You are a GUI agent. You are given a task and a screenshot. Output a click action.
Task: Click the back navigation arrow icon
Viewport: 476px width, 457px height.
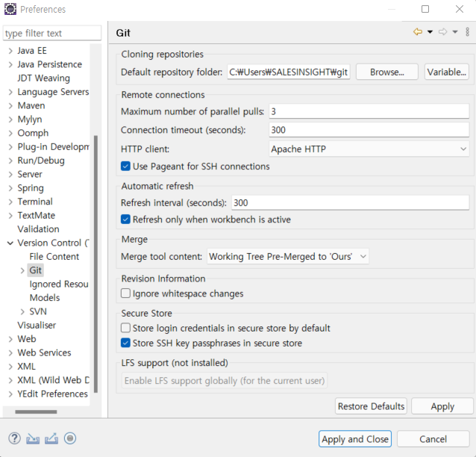point(418,31)
